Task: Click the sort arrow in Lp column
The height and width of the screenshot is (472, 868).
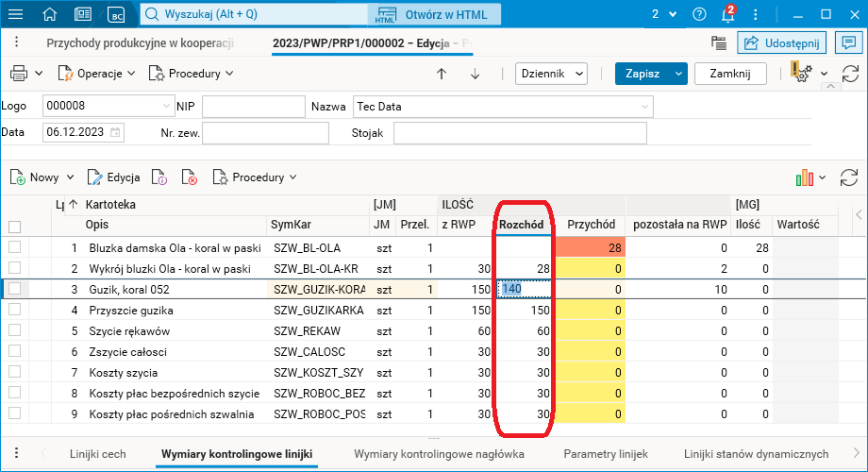Action: click(73, 204)
